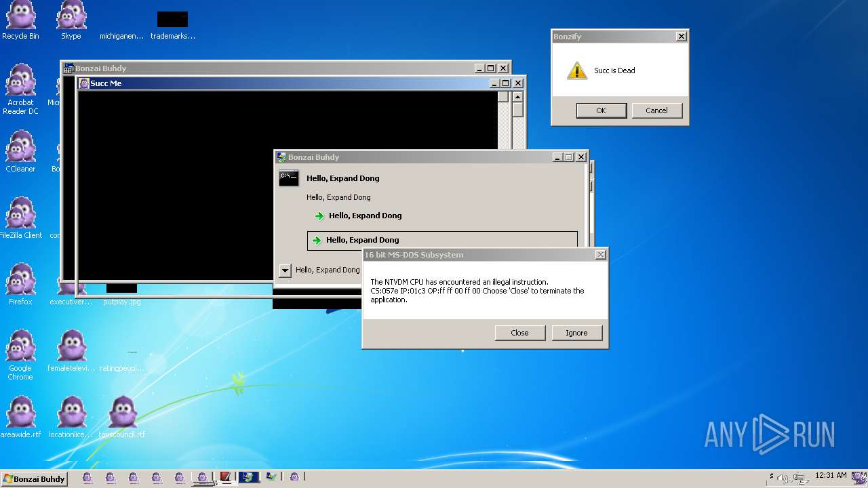Select the femaletelevi... desktop file
868x488 pixels.
(x=71, y=351)
